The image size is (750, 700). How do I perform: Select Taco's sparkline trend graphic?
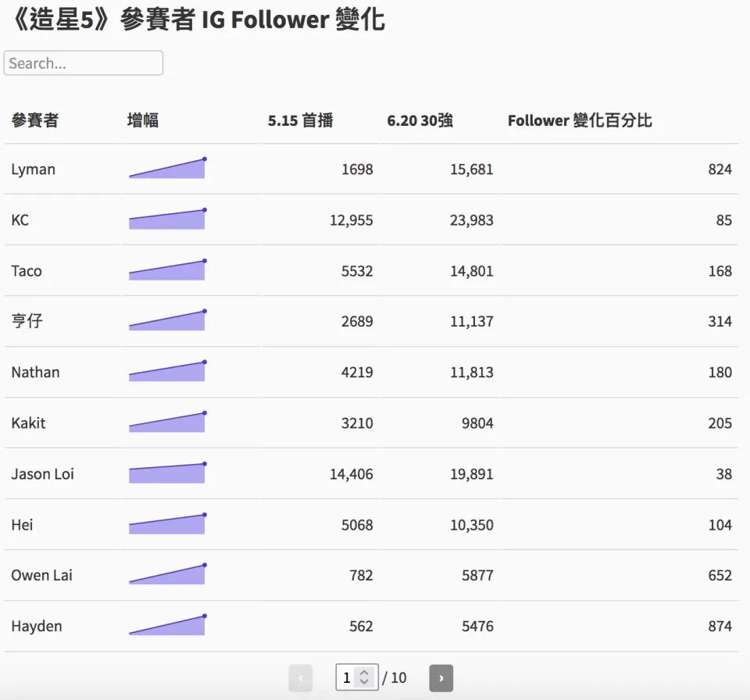point(167,270)
